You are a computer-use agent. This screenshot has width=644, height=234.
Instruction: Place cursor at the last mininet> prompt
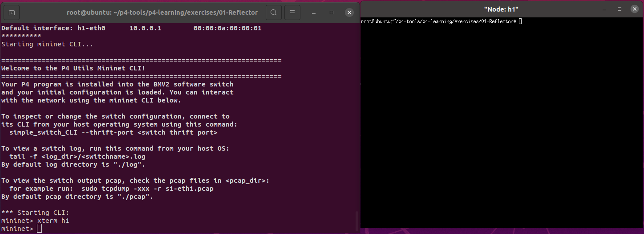coord(39,229)
